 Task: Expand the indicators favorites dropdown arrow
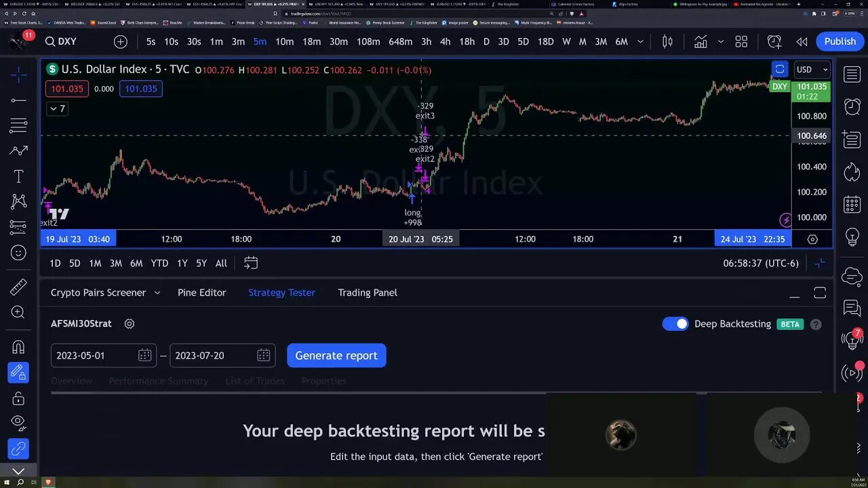click(x=721, y=41)
